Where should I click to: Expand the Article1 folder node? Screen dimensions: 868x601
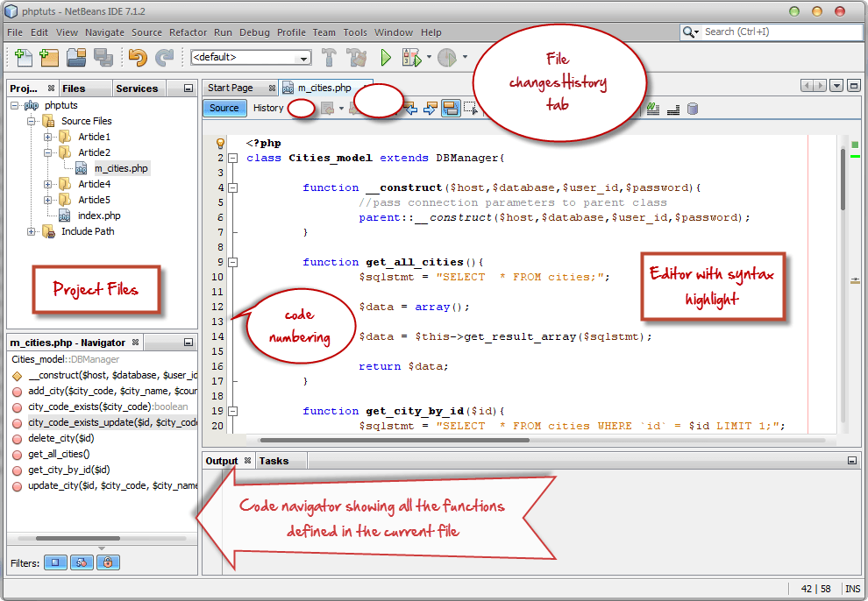point(48,137)
